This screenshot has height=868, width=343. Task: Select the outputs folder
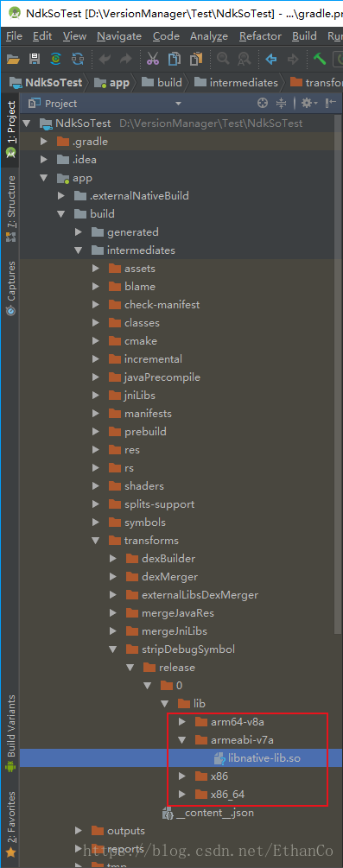click(118, 831)
